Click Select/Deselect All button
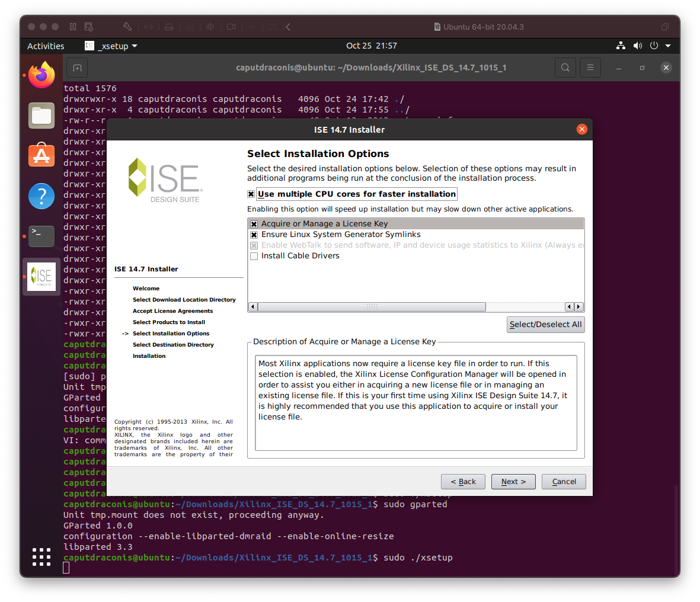Viewport: 700px width, 602px height. click(545, 325)
